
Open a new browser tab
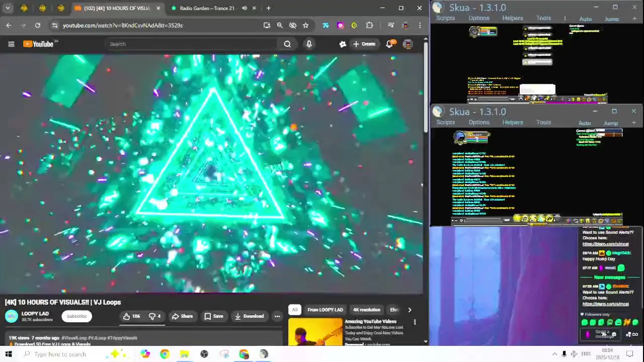pos(268,8)
